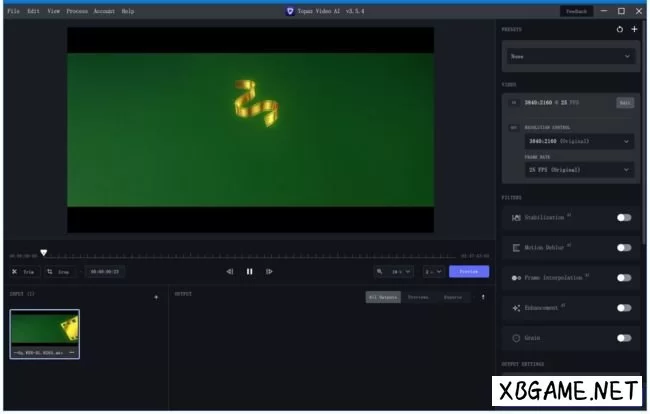Enable the Stabilization filter
The image size is (650, 414).
(x=624, y=217)
